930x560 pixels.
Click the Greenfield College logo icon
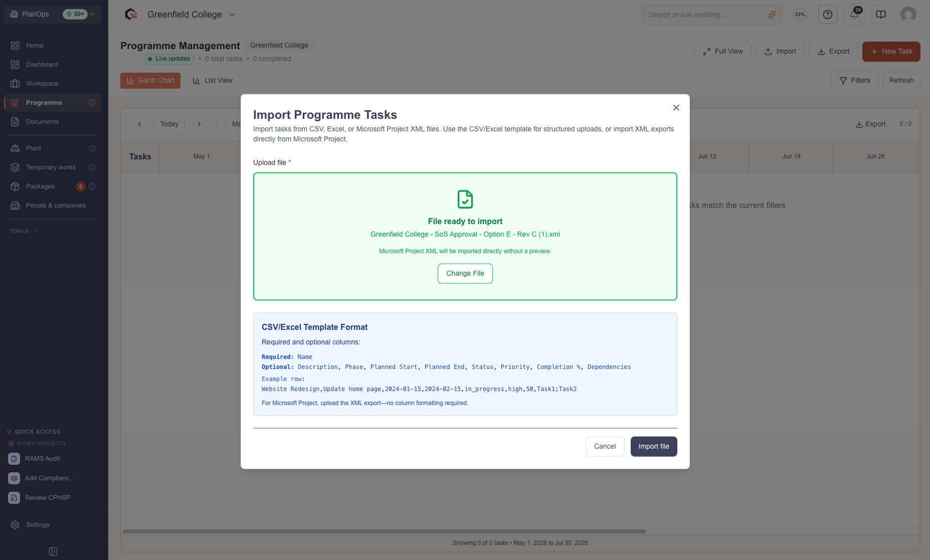coord(131,15)
